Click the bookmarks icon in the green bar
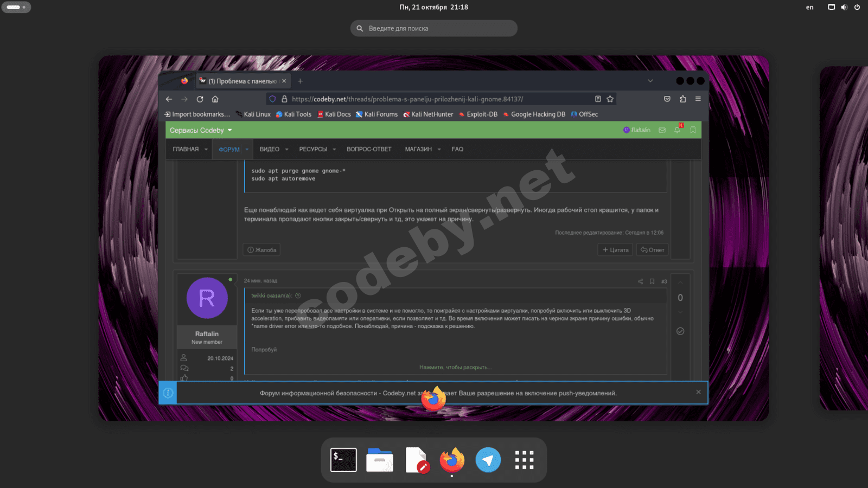The width and height of the screenshot is (868, 488). coord(693,130)
